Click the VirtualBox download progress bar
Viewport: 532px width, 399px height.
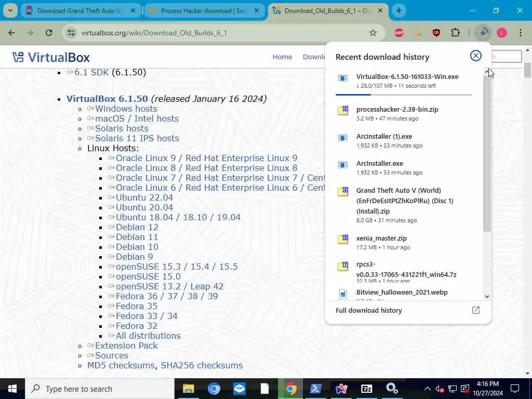[x=404, y=95]
